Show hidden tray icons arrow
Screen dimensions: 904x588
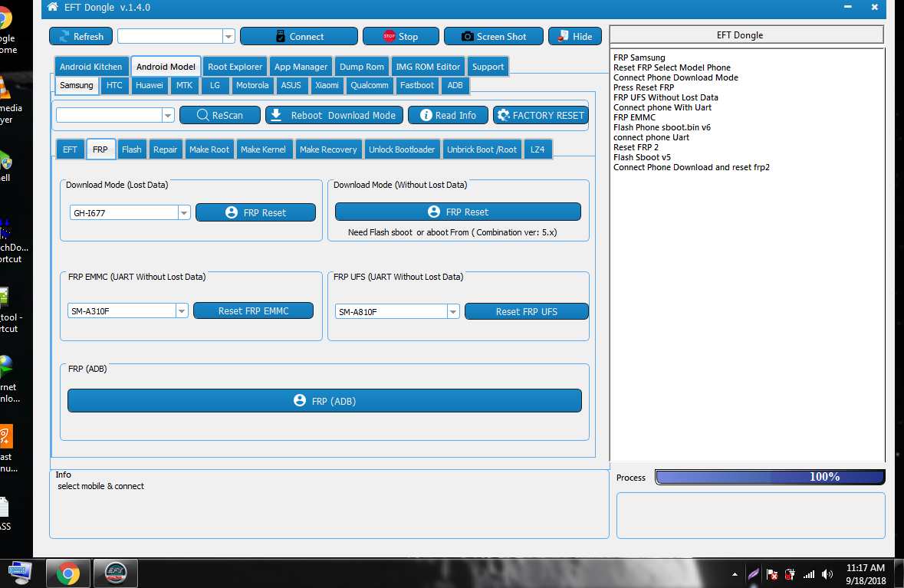735,574
